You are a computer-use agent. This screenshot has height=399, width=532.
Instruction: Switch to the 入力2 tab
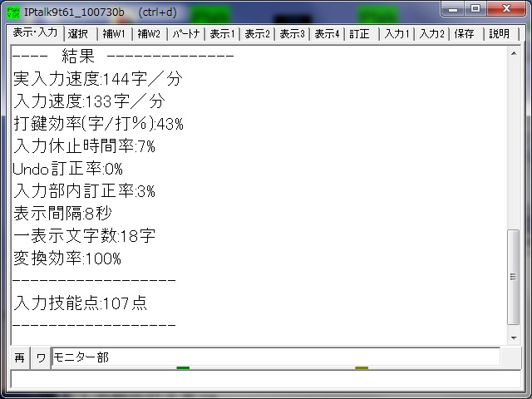(x=431, y=34)
